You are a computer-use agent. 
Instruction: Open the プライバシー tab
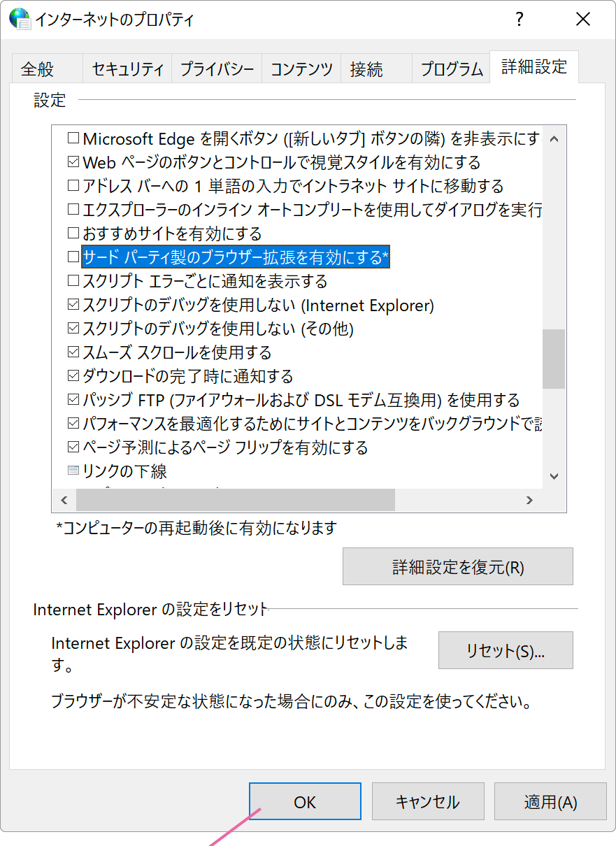[x=217, y=69]
